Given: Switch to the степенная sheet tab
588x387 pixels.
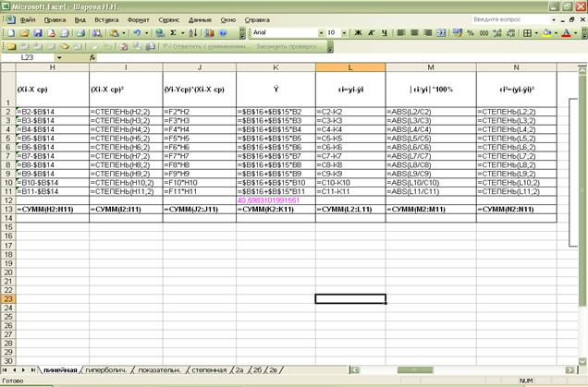Looking at the screenshot, I should [209, 370].
